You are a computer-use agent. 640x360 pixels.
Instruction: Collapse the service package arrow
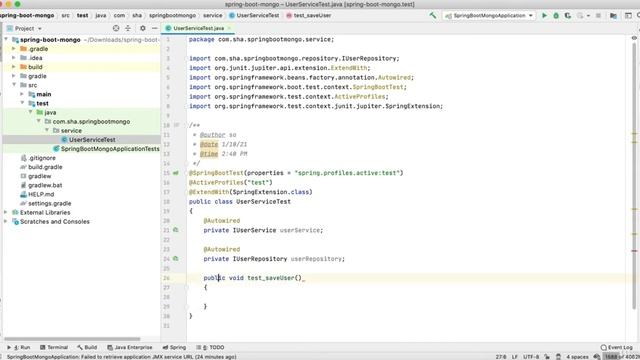47,131
